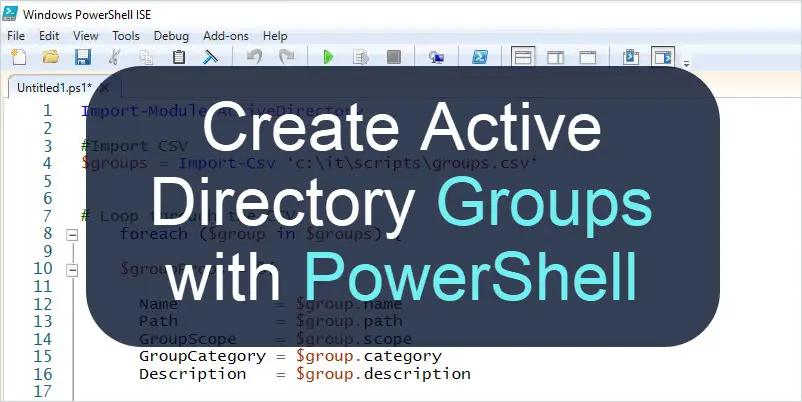Viewport: 802px width, 402px height.
Task: Stop operation using the square stop icon
Action: (393, 56)
